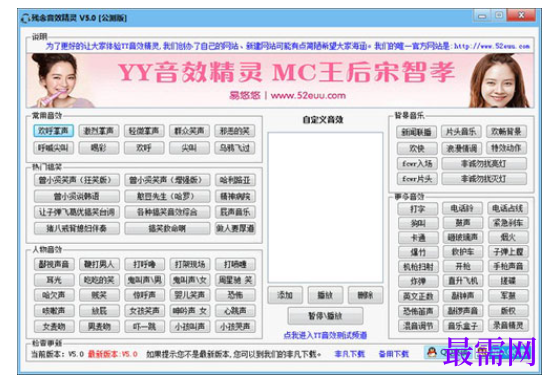Click the 恐怖 button in 人物音效
This screenshot has height=383, width=555.
(235, 295)
